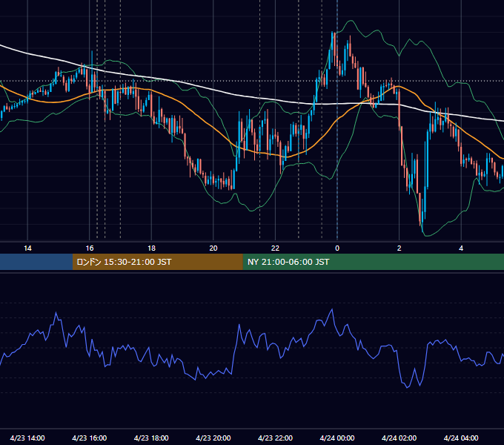Screen dimensions: 504x445
Task: Click the 4/23 20:00 time label
Action: pyautogui.click(x=213, y=438)
